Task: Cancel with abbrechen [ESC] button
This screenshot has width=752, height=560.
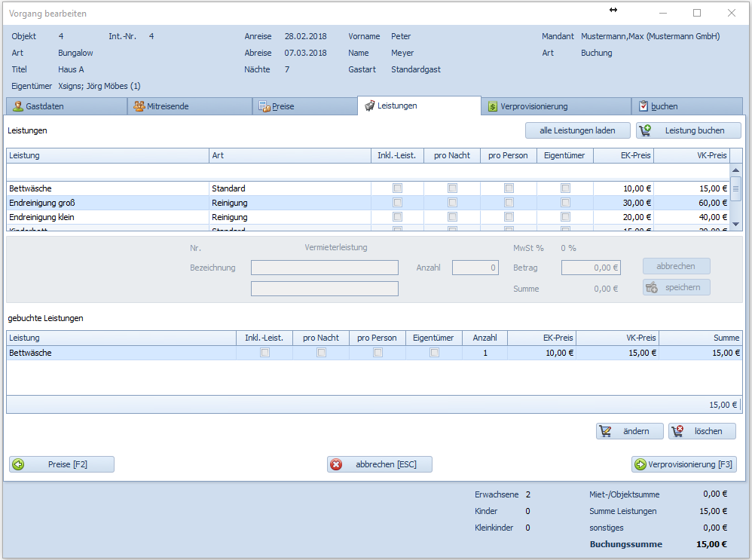Action: 380,464
